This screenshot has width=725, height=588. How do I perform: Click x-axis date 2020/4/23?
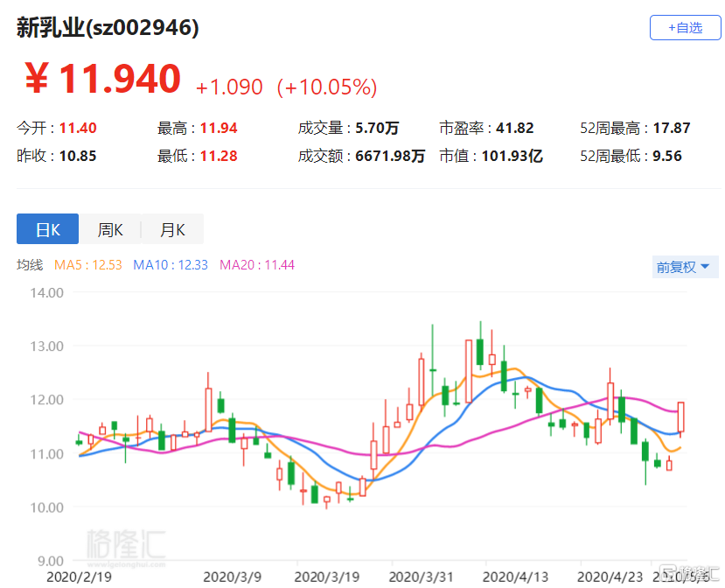(x=610, y=577)
